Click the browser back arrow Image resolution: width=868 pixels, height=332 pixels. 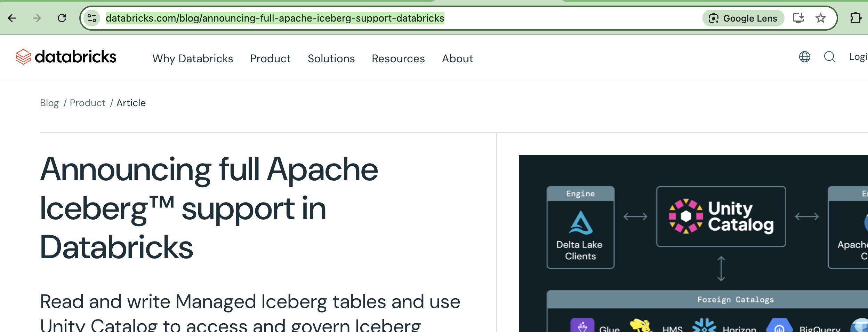point(13,18)
